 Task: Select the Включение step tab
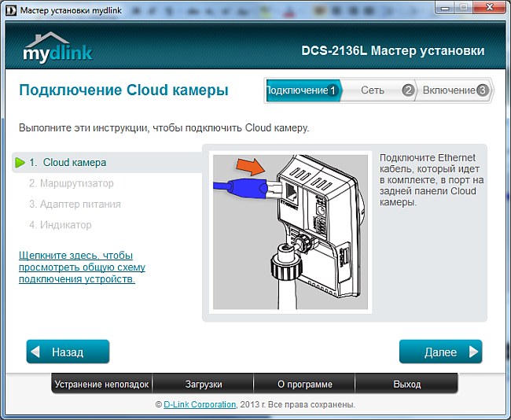tap(449, 90)
